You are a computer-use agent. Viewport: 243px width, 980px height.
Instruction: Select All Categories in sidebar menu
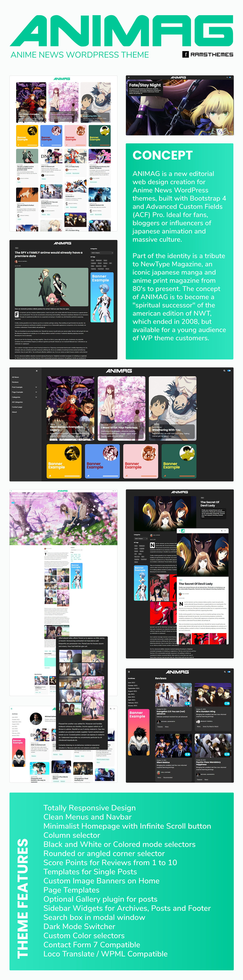click(18, 402)
